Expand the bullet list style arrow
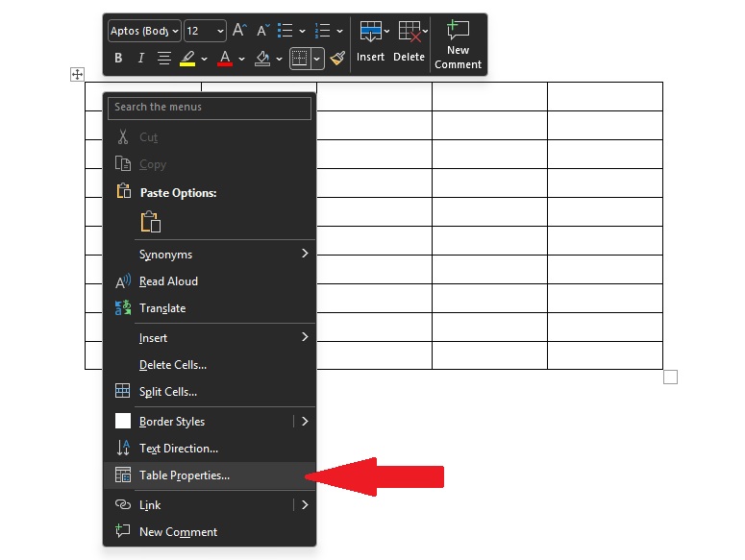The image size is (745, 560). click(302, 32)
